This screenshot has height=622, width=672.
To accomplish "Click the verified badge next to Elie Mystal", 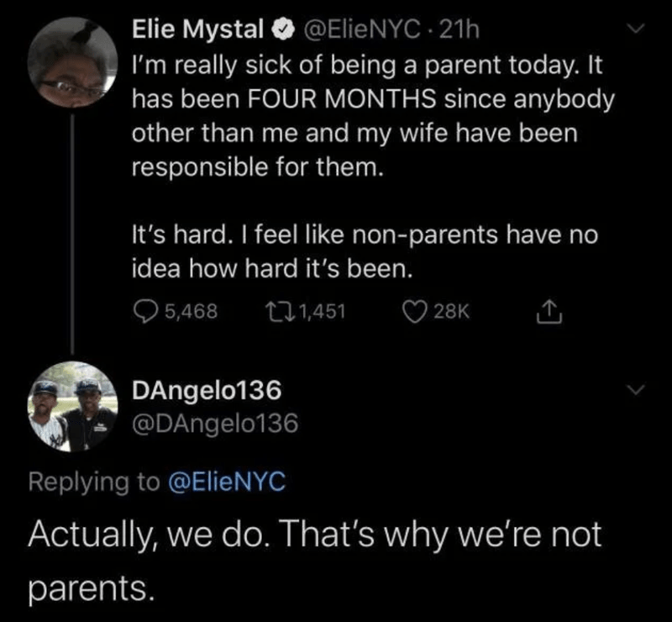I will 284,30.
